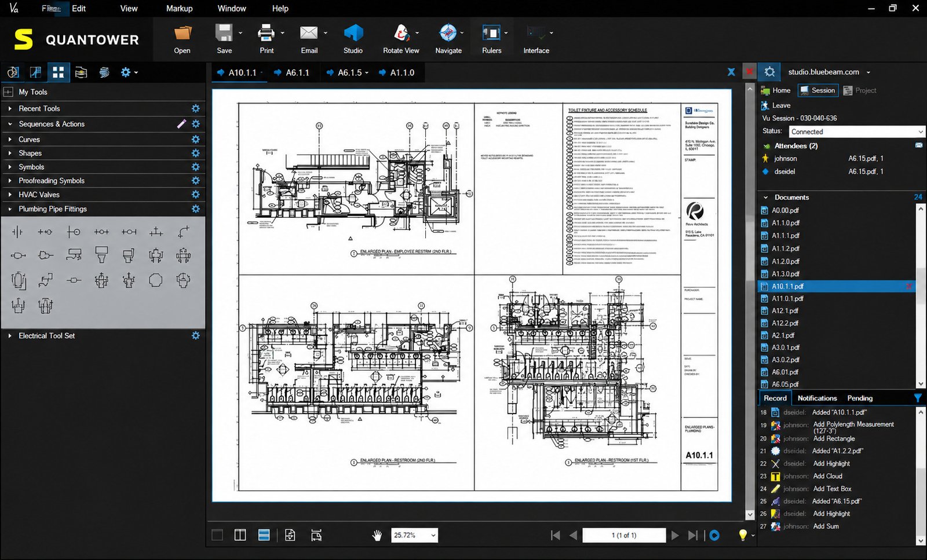Select the Tool Chest grid panel icon
This screenshot has width=927, height=560.
coord(59,72)
